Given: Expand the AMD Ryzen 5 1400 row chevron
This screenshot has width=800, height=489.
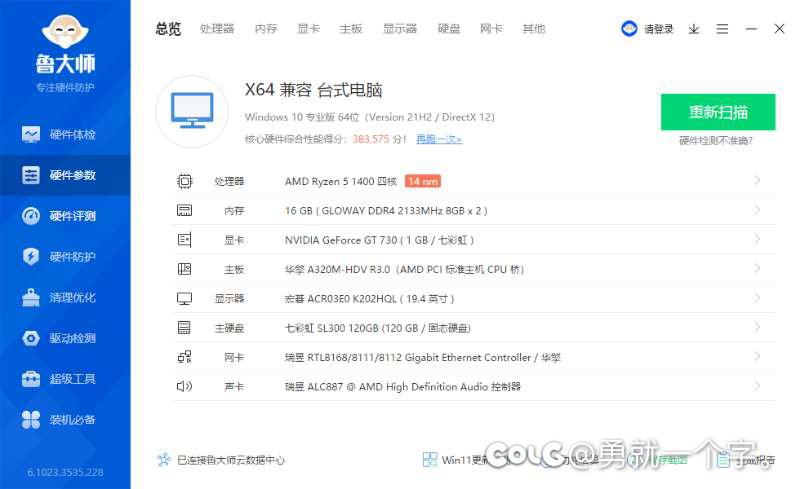Looking at the screenshot, I should 757,181.
